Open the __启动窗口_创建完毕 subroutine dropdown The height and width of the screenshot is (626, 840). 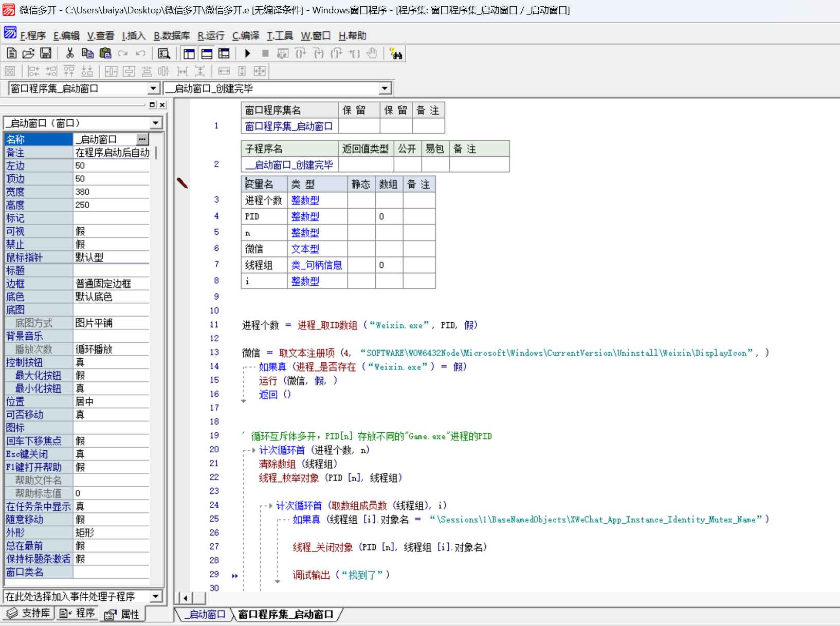tap(385, 88)
